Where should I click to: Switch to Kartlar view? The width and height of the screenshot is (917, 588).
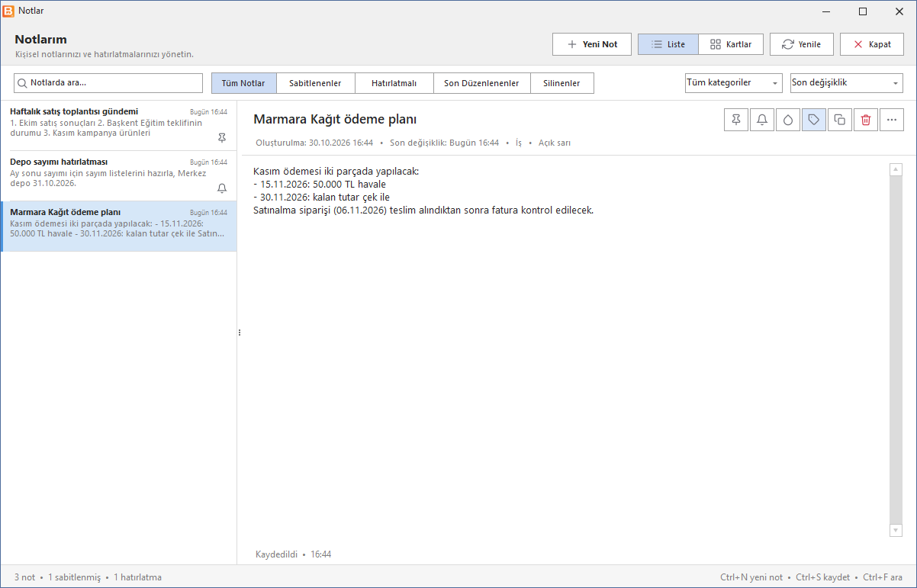(x=731, y=44)
